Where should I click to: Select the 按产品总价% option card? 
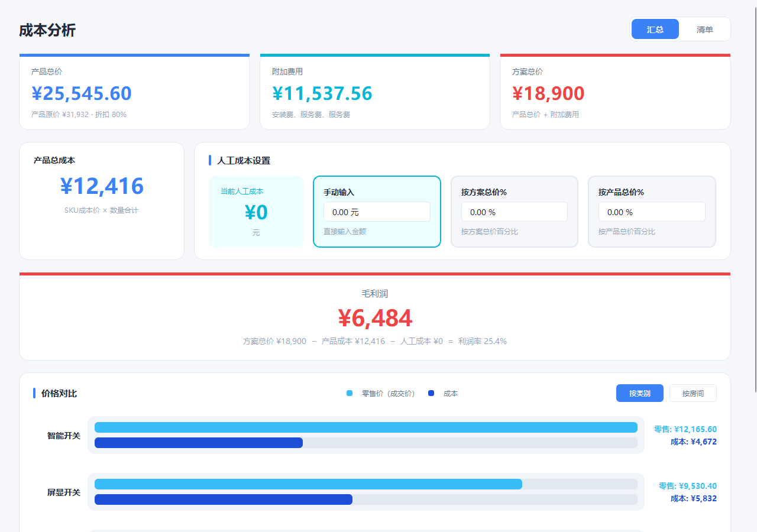click(x=652, y=212)
